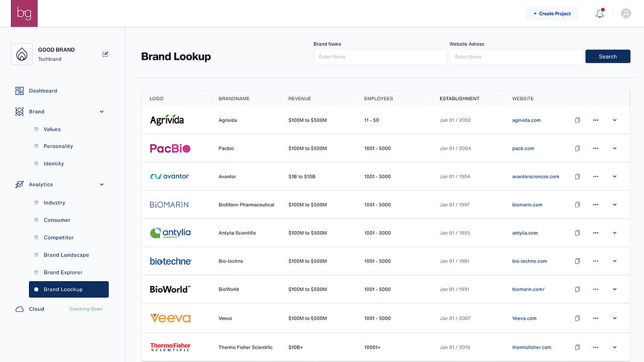Open Dashboard in the sidebar
This screenshot has height=362, width=644.
click(x=43, y=91)
